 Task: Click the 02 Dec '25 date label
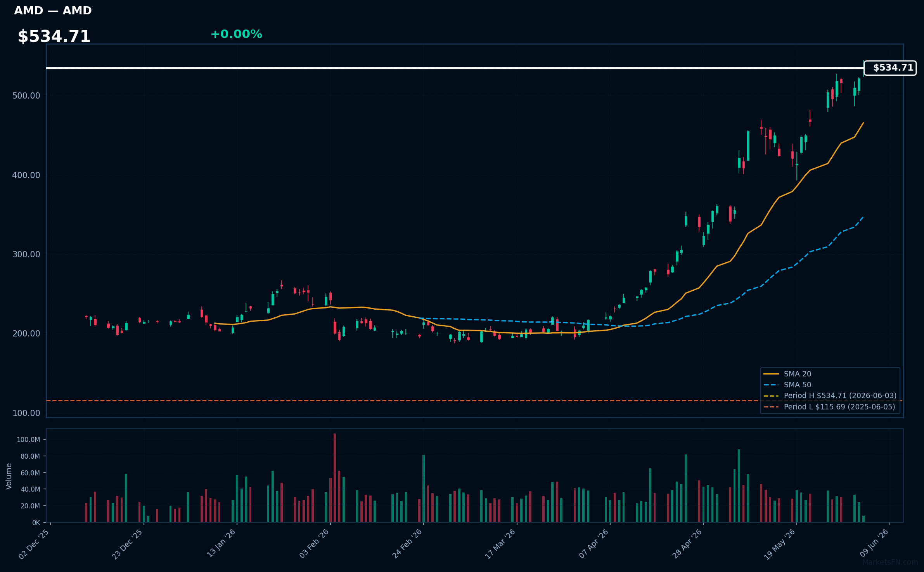[x=34, y=544]
